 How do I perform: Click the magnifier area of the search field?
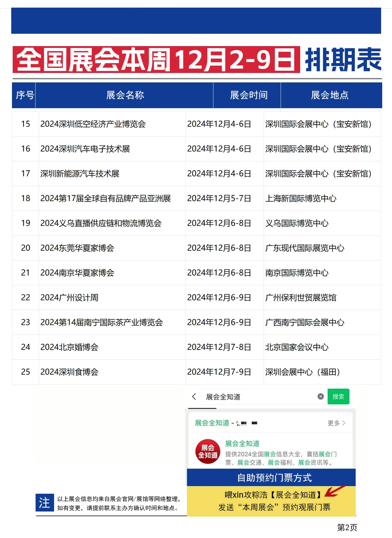(338, 397)
